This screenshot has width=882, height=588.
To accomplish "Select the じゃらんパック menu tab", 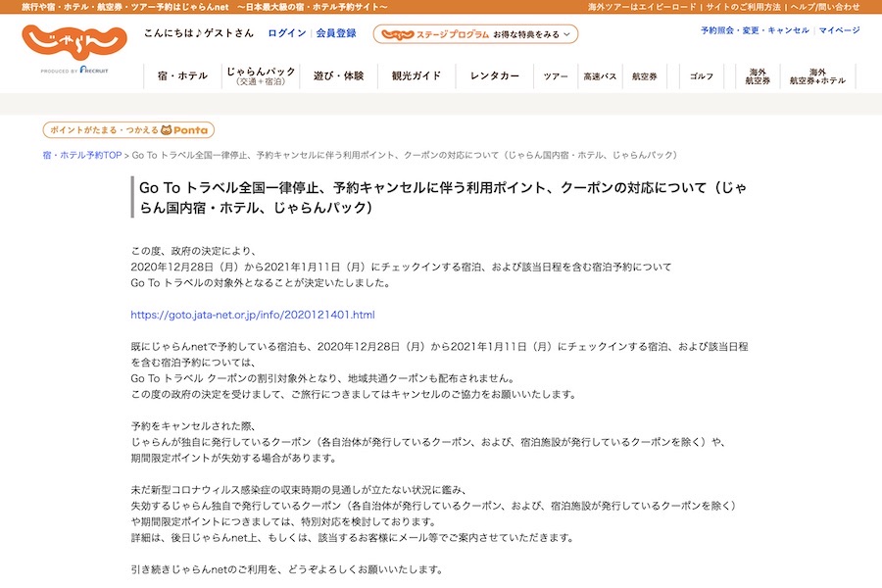I will [x=261, y=76].
